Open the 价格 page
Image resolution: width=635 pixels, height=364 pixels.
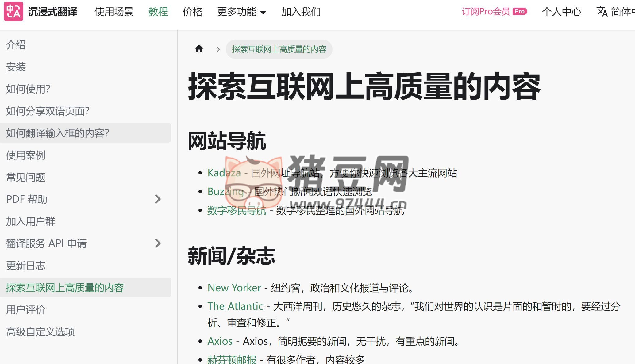pos(193,12)
